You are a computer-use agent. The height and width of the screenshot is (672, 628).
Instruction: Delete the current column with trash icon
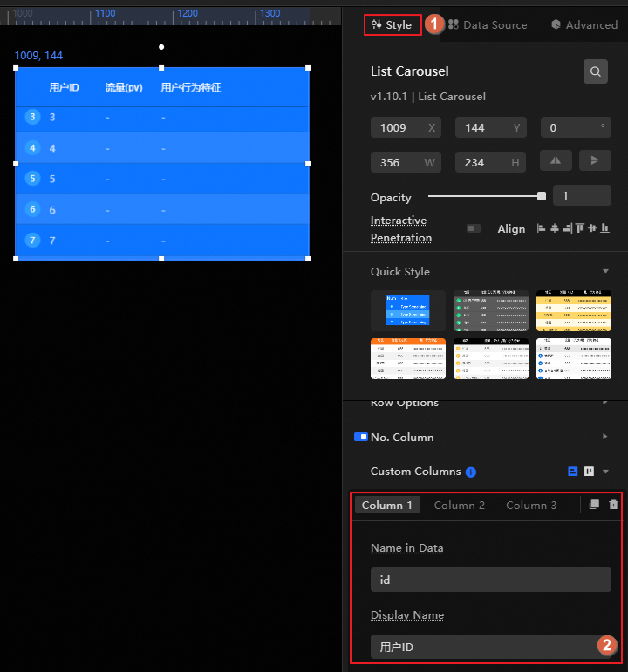point(613,505)
